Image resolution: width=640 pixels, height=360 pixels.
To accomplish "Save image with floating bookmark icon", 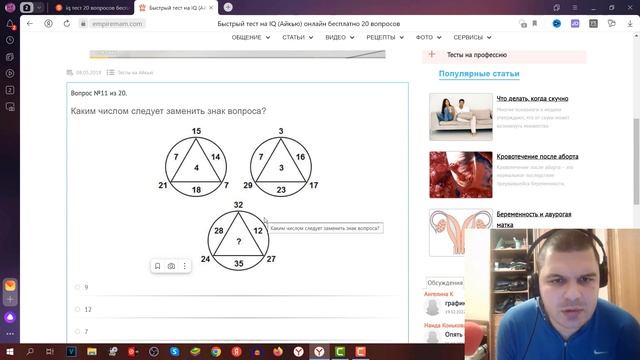I will 158,266.
